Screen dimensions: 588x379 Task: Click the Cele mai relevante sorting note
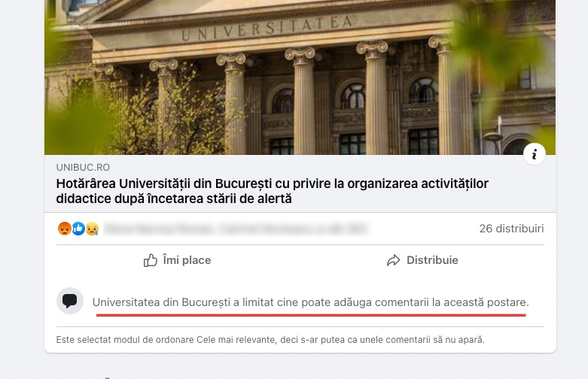tap(270, 340)
